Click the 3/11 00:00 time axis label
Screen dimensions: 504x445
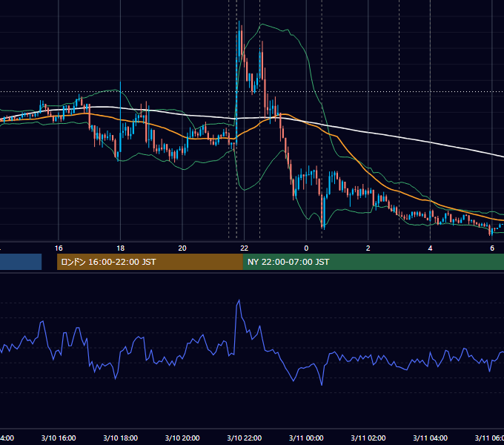pyautogui.click(x=306, y=438)
